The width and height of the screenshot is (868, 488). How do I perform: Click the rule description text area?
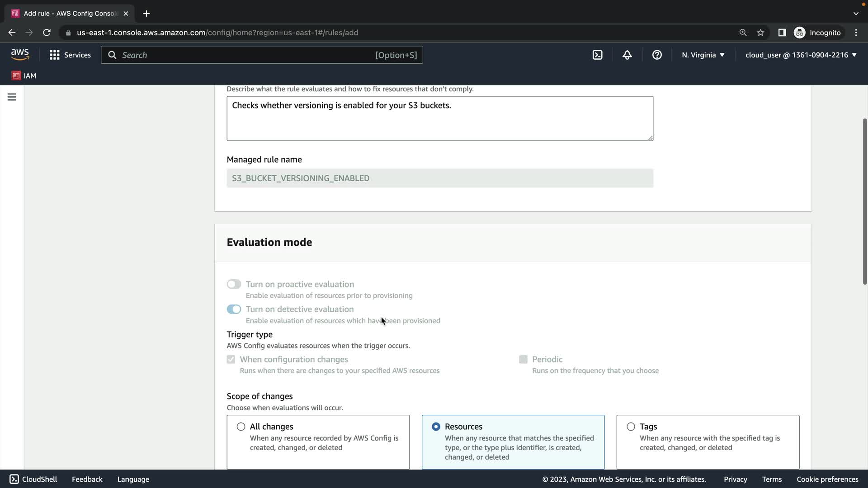(439, 118)
